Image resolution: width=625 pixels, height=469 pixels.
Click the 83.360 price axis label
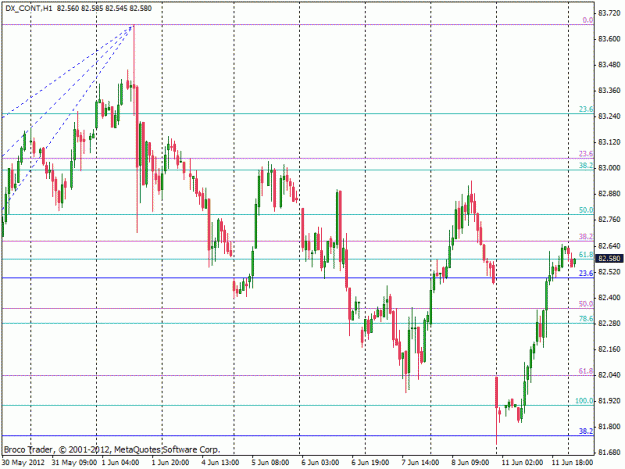coord(609,91)
